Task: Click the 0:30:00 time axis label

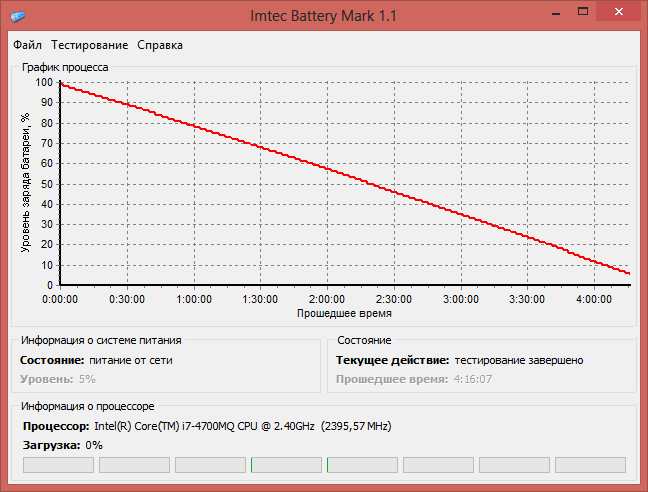Action: 127,299
